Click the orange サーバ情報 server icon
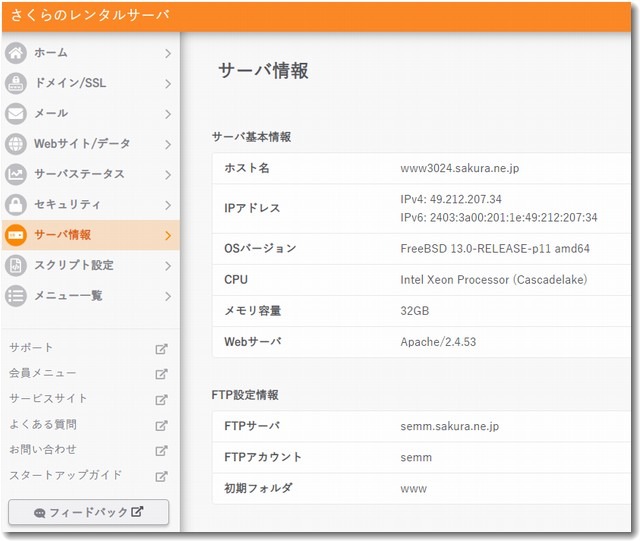 coord(16,235)
